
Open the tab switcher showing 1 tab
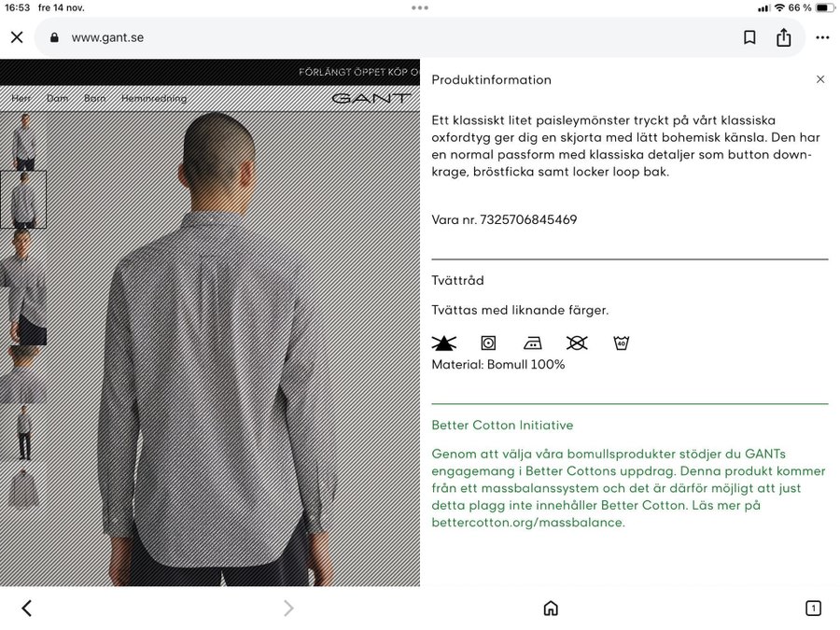[813, 608]
